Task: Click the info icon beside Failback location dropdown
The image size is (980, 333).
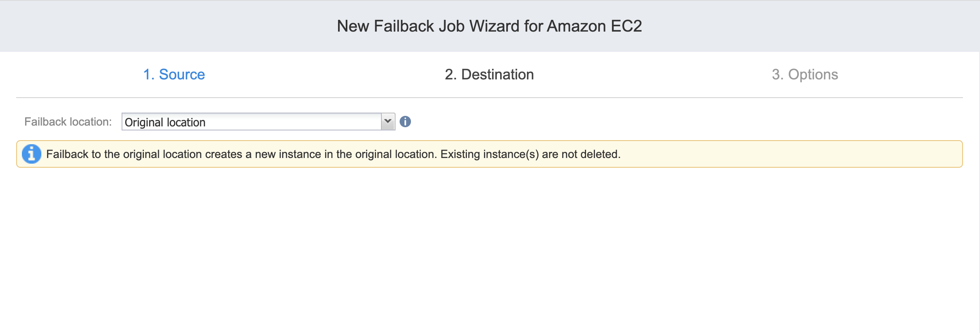Action: [x=405, y=122]
